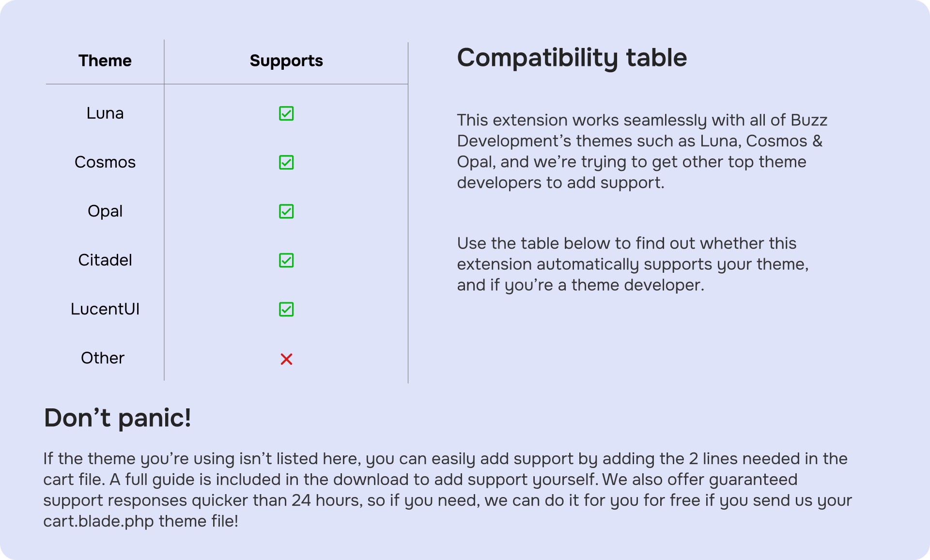Viewport: 930px width, 560px height.
Task: Click the Theme column header
Action: [x=105, y=61]
